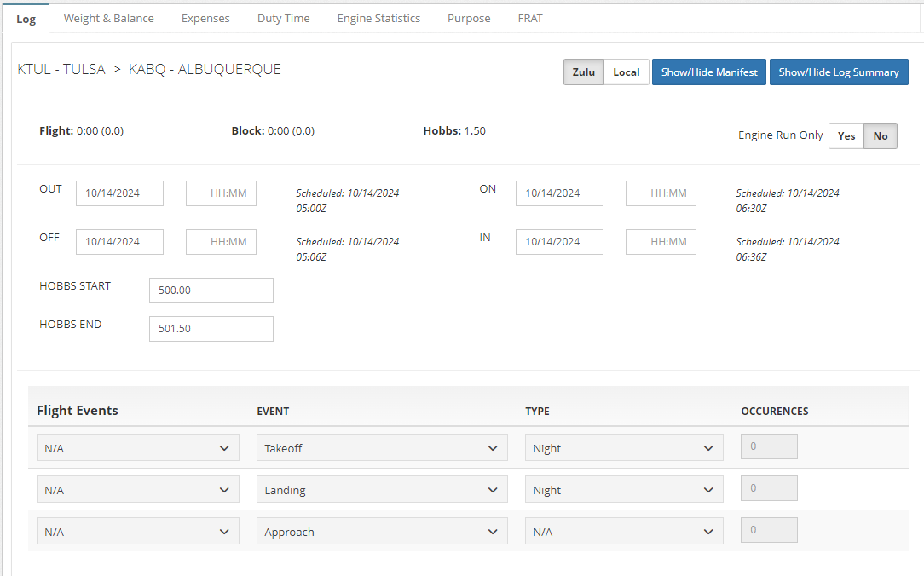The width and height of the screenshot is (924, 576).
Task: Set Engine Run Only to Yes
Action: coord(846,136)
